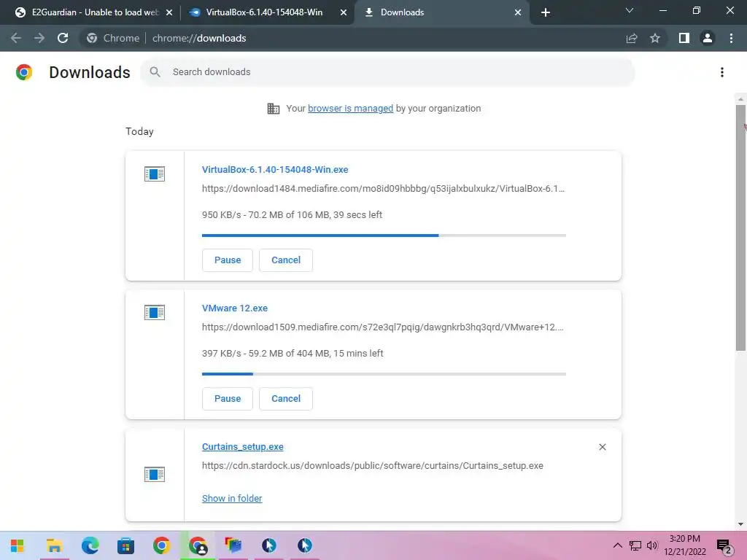Click the Chrome logo beside Downloads title
The image size is (747, 560).
24,72
